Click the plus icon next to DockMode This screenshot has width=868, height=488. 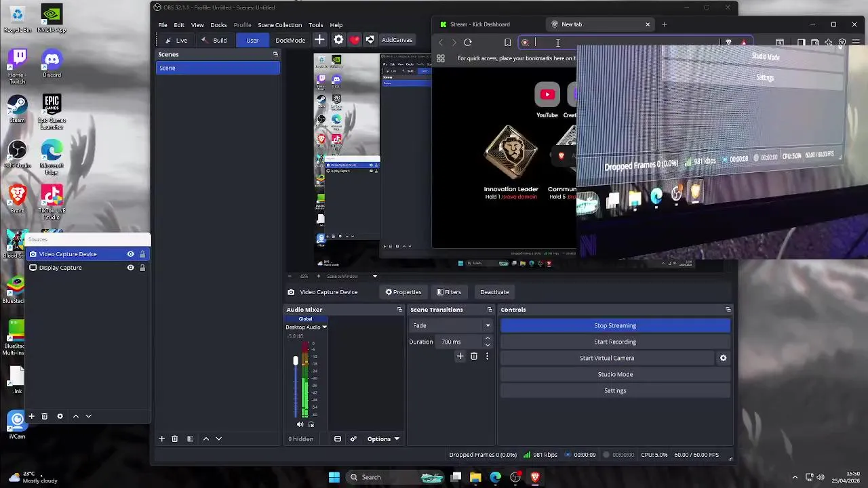319,40
